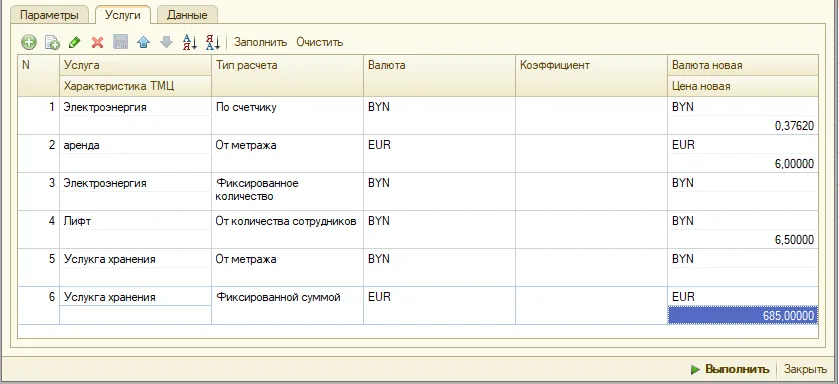The width and height of the screenshot is (839, 384).
Task: Click the price 6,50000 cell
Action: click(x=743, y=240)
